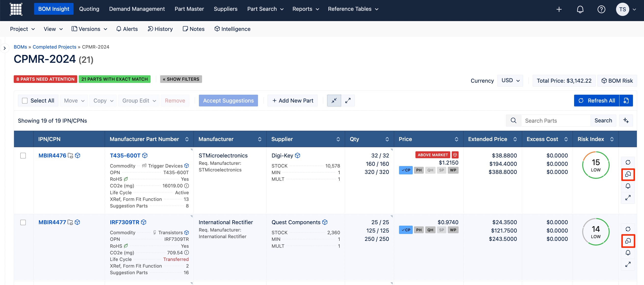Open the View menu dropdown
644x285 pixels.
(53, 29)
